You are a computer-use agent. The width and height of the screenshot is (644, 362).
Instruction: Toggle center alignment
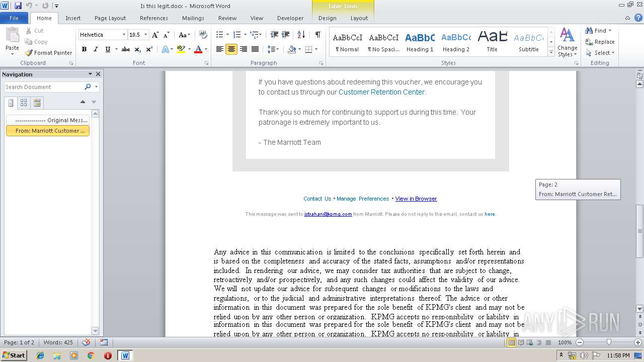(x=231, y=49)
